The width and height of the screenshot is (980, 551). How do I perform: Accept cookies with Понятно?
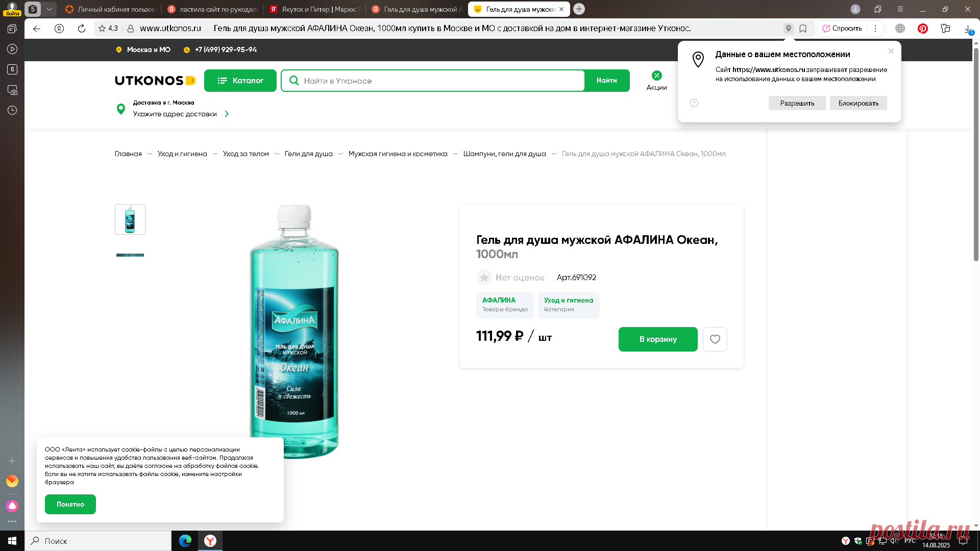[x=70, y=504]
